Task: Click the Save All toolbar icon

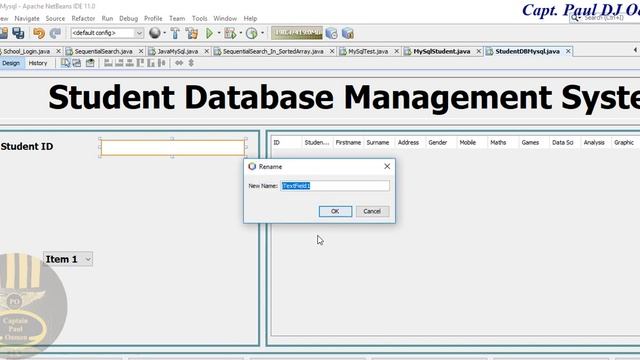Action: pyautogui.click(x=18, y=33)
